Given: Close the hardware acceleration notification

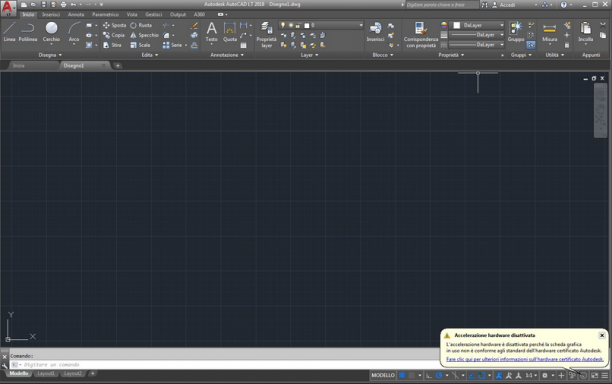Looking at the screenshot, I should click(602, 335).
